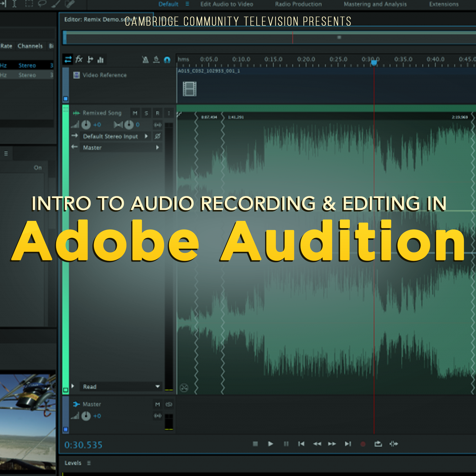Click the Rewind button
This screenshot has width=476, height=476.
tap(317, 444)
